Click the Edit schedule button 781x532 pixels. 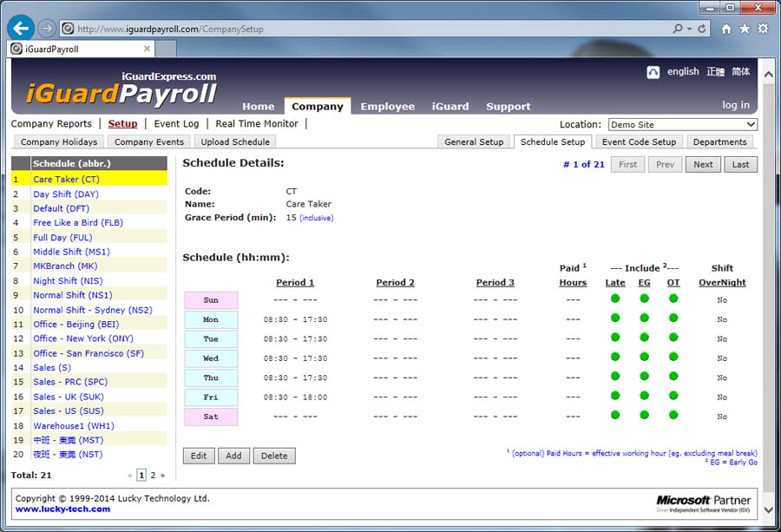pyautogui.click(x=199, y=456)
